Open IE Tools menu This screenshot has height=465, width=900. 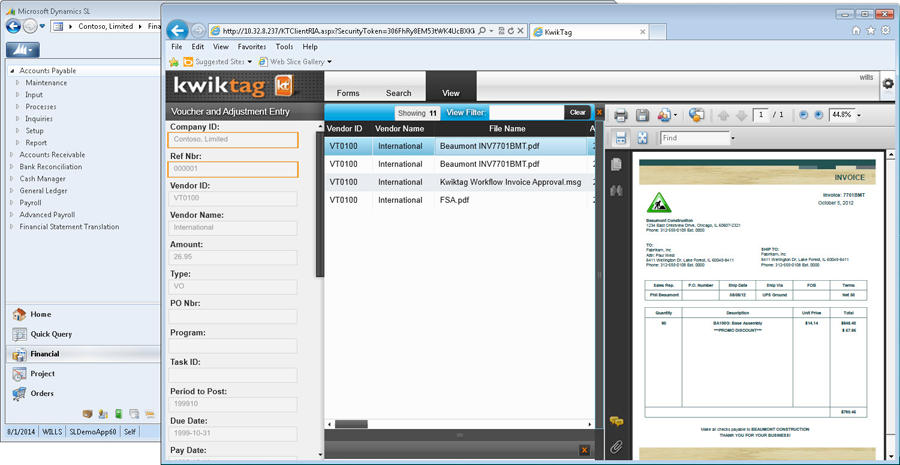(x=284, y=46)
